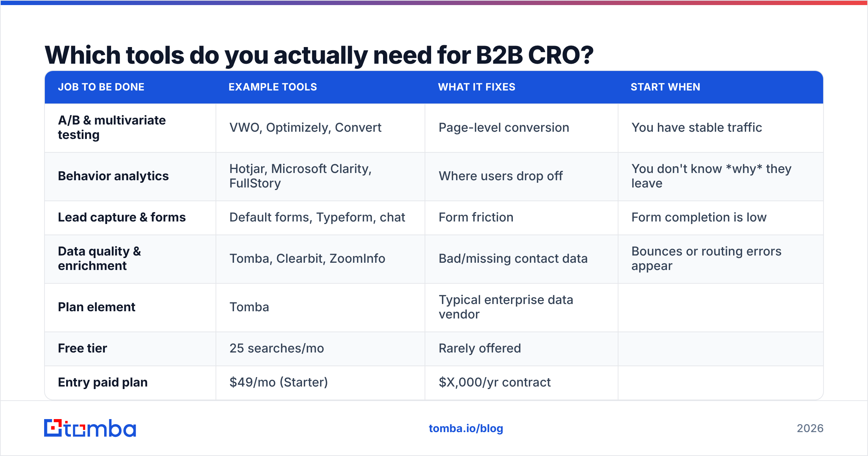
Task: Open the tomba.io/blog link
Action: tap(466, 428)
